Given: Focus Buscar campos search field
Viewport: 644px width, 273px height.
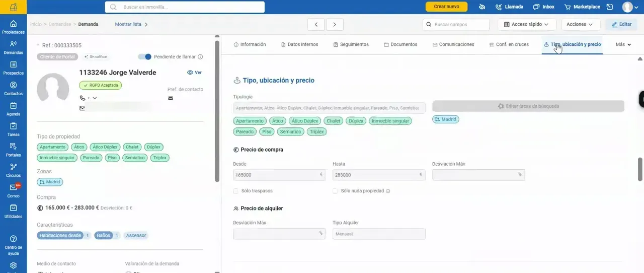Looking at the screenshot, I should tap(456, 24).
